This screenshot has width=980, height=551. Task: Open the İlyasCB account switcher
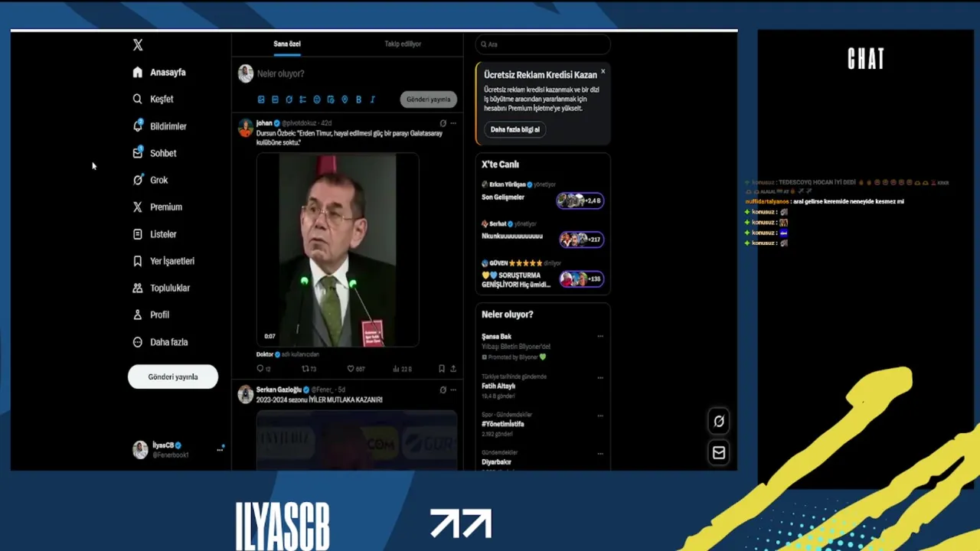point(178,450)
